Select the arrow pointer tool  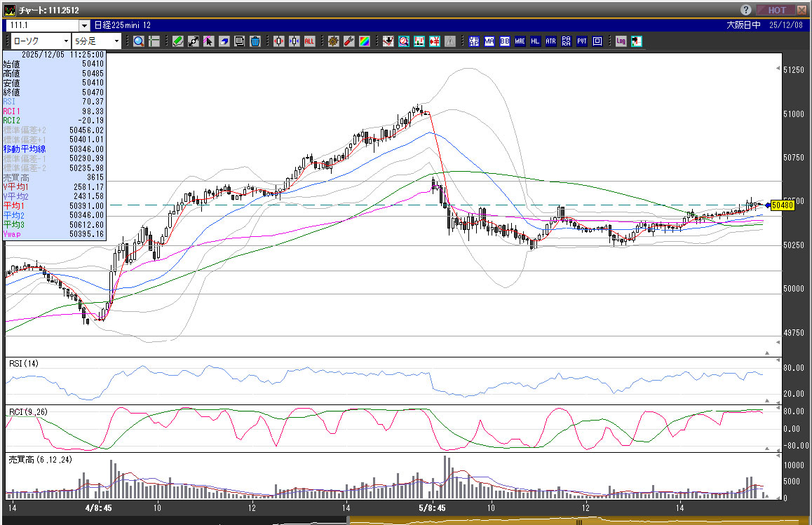[208, 41]
